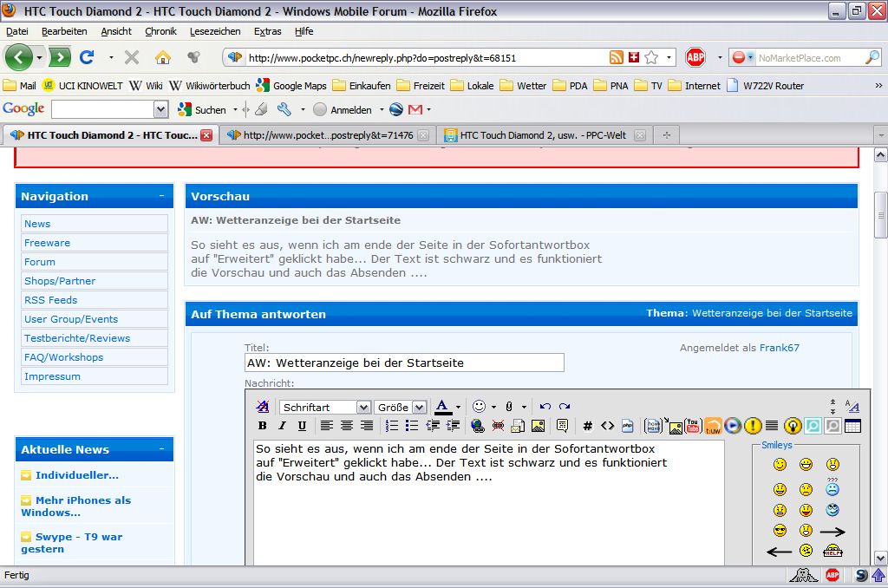The width and height of the screenshot is (888, 588).
Task: Open the Chronik menu
Action: point(160,31)
